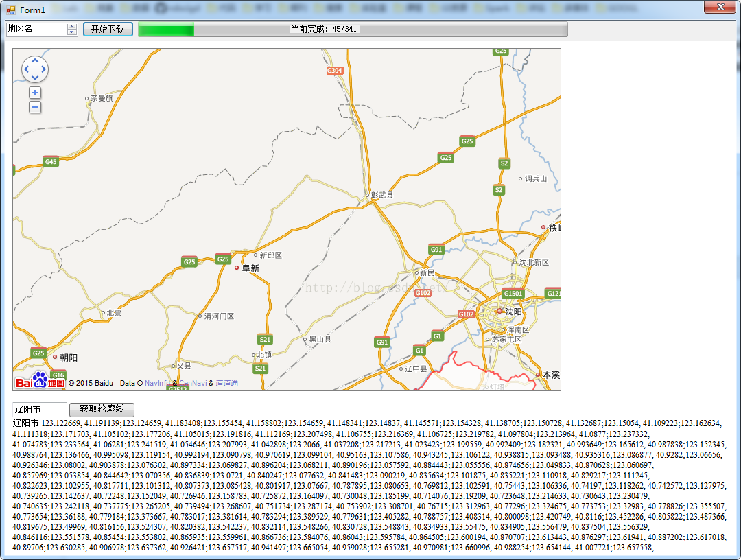Image resolution: width=741 pixels, height=560 pixels.
Task: Open the CenNavi link
Action: coord(193,383)
